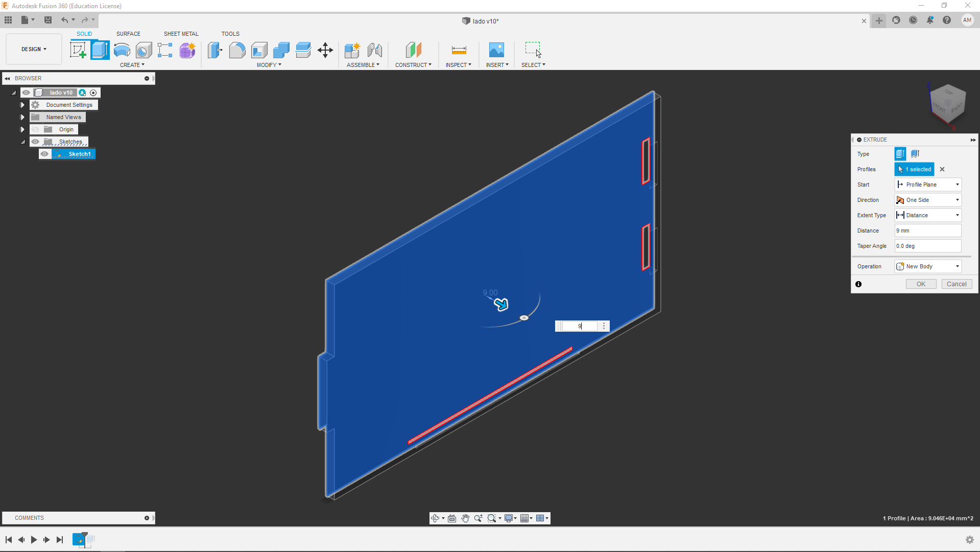
Task: Select the Revolve tool
Action: coord(122,50)
